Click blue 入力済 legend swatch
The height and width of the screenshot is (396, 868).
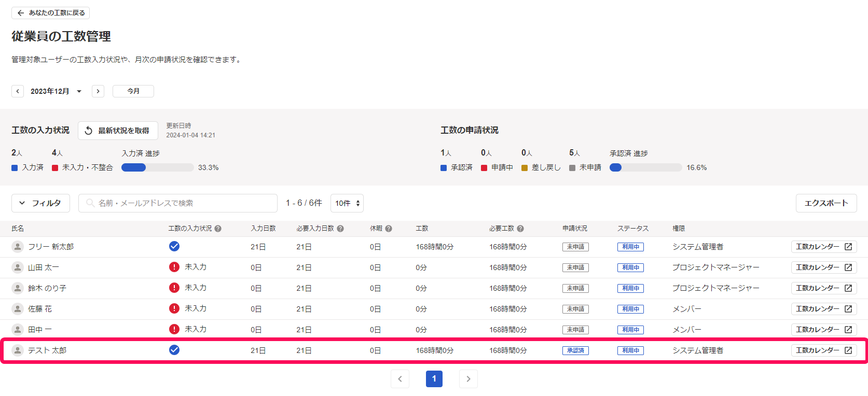point(15,168)
